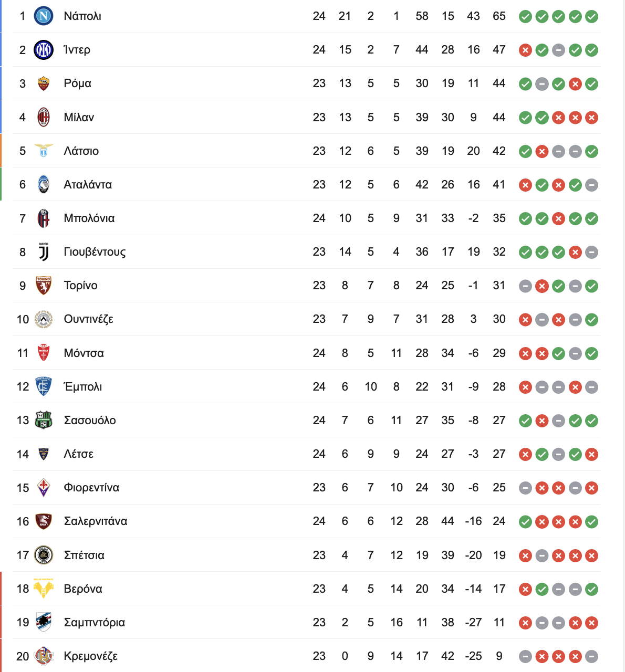Select the Roma team crest

point(44,83)
